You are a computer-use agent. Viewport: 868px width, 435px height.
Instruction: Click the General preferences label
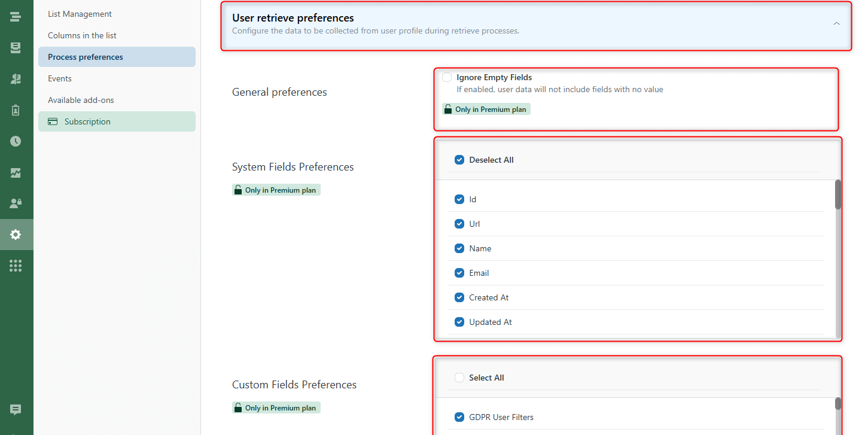pos(279,92)
